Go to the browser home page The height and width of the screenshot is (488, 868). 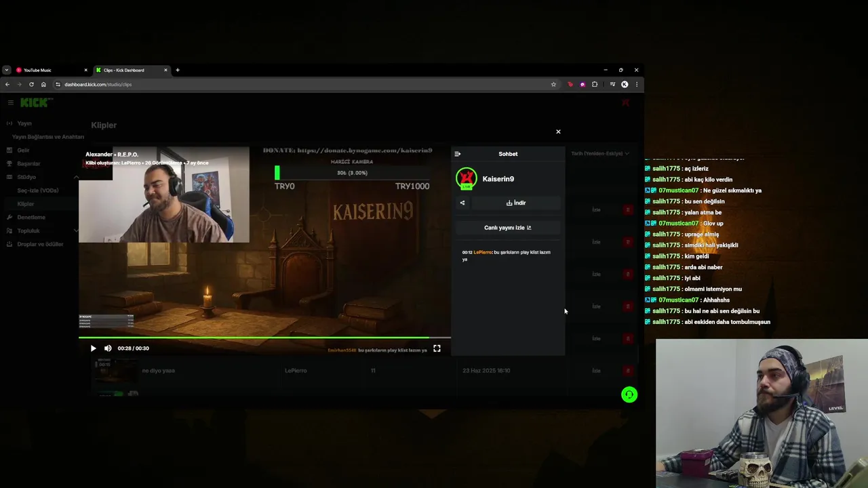(43, 85)
